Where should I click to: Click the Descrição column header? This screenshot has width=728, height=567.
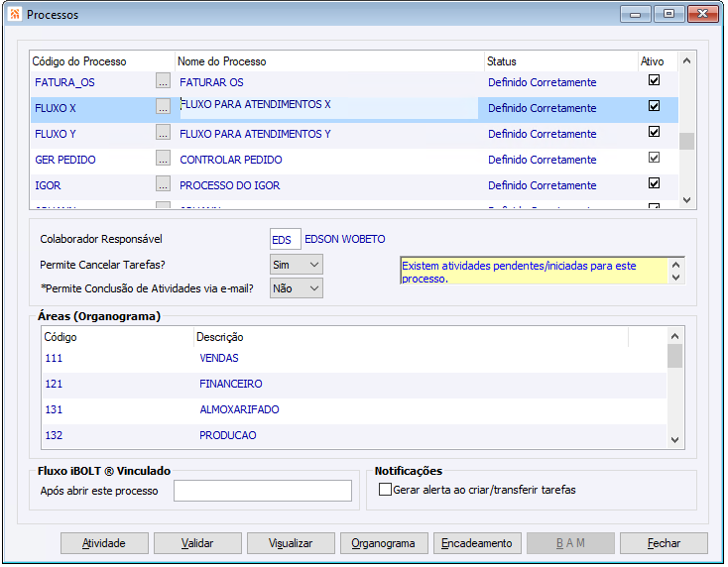pyautogui.click(x=411, y=337)
